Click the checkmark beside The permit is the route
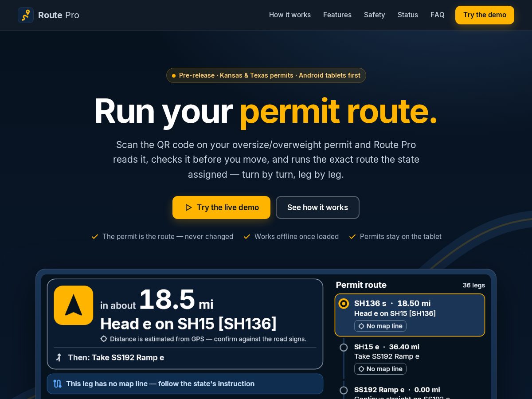 (94, 237)
